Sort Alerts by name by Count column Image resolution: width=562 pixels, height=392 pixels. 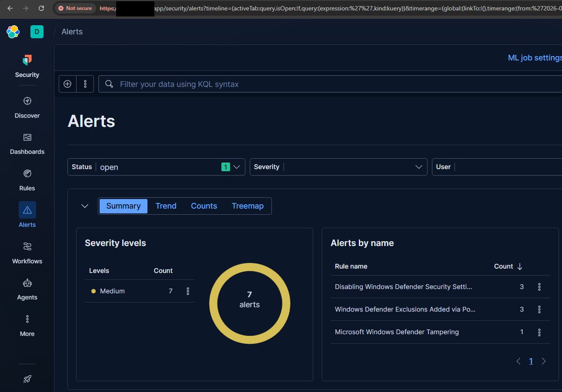[503, 266]
